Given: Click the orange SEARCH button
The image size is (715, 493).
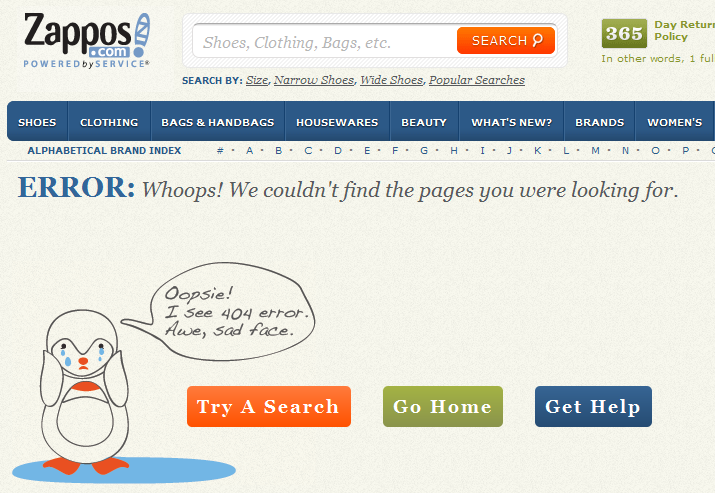Looking at the screenshot, I should click(x=506, y=41).
